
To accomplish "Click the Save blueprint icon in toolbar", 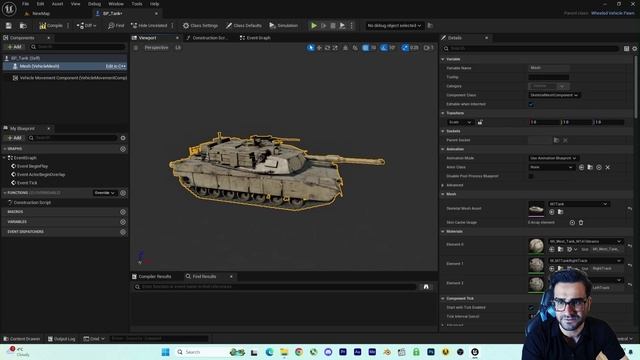I will [9, 26].
